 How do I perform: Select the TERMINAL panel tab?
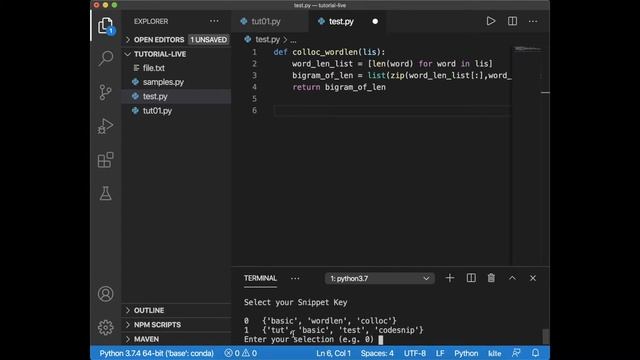[x=260, y=278]
